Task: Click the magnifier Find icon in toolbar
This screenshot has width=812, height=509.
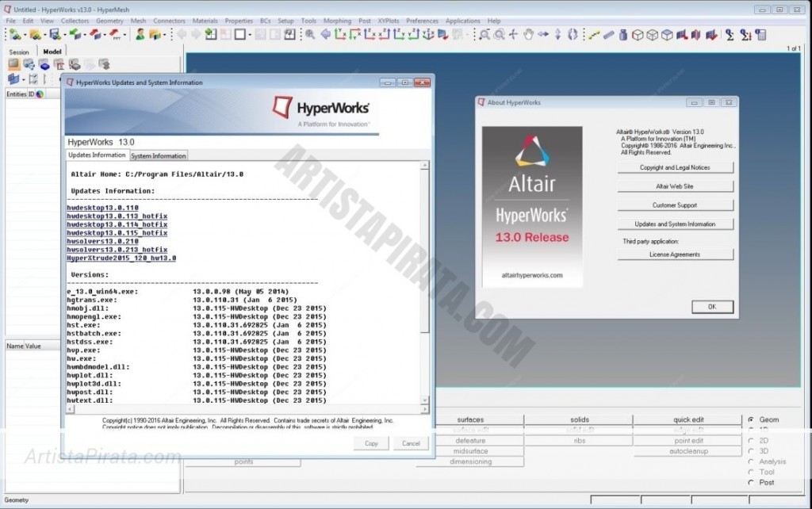Action: [310, 35]
